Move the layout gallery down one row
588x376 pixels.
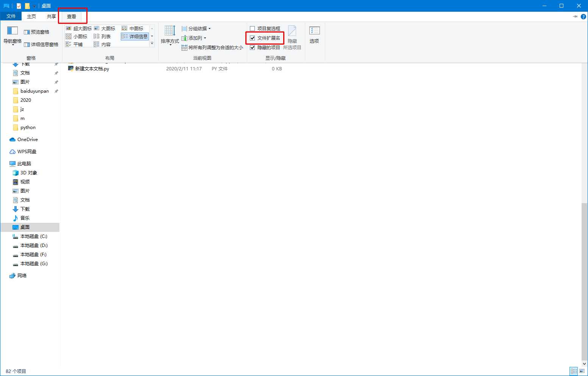(152, 36)
